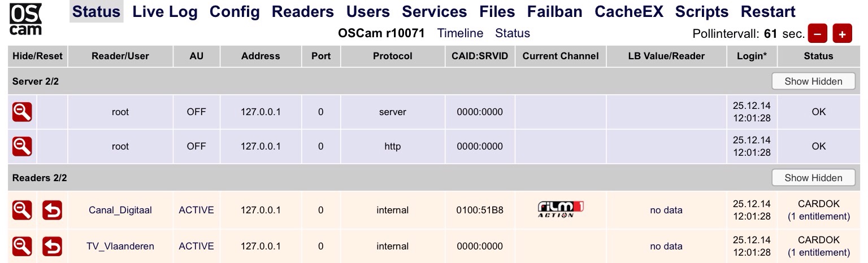Show hidden entries in Readers section

(813, 178)
